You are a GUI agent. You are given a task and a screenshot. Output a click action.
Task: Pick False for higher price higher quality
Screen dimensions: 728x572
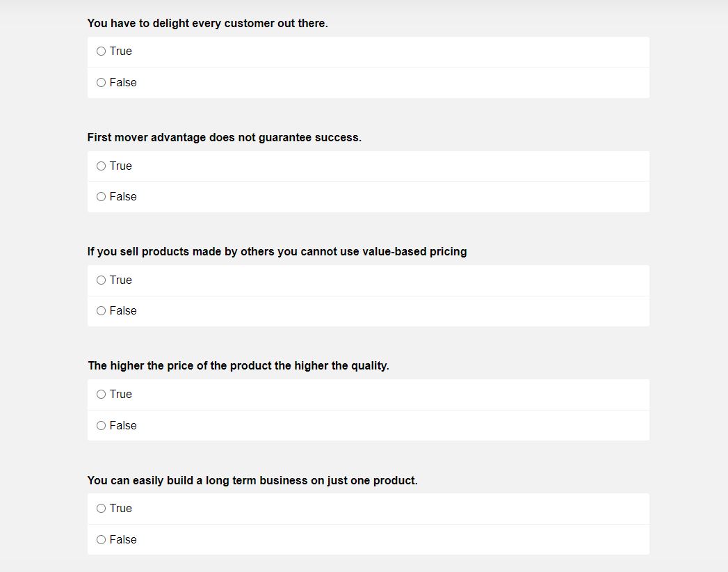click(x=102, y=425)
